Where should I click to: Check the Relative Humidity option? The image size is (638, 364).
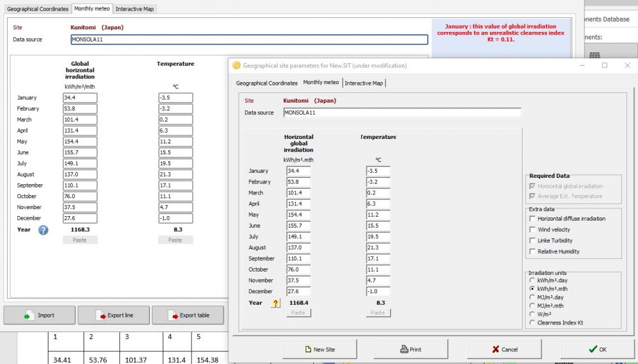coord(532,251)
